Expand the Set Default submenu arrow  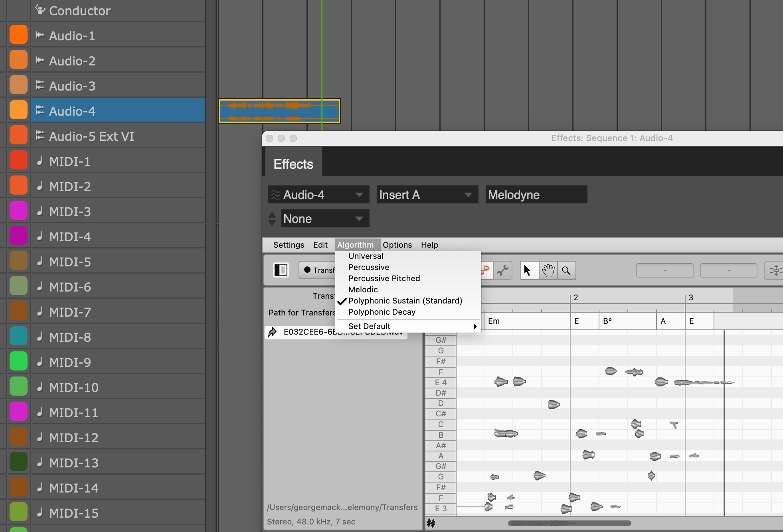coord(475,326)
